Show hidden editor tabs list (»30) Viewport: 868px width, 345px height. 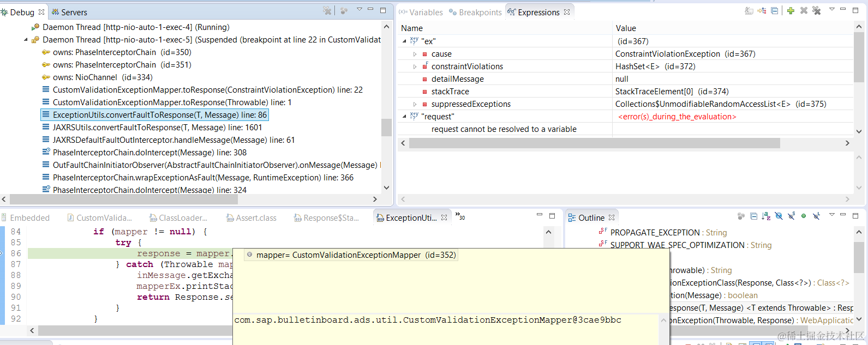pyautogui.click(x=460, y=216)
